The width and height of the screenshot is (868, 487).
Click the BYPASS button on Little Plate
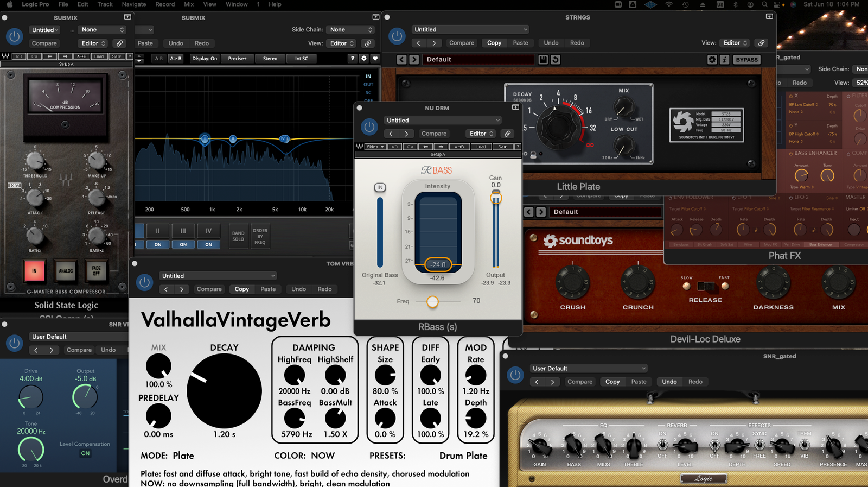(x=746, y=60)
